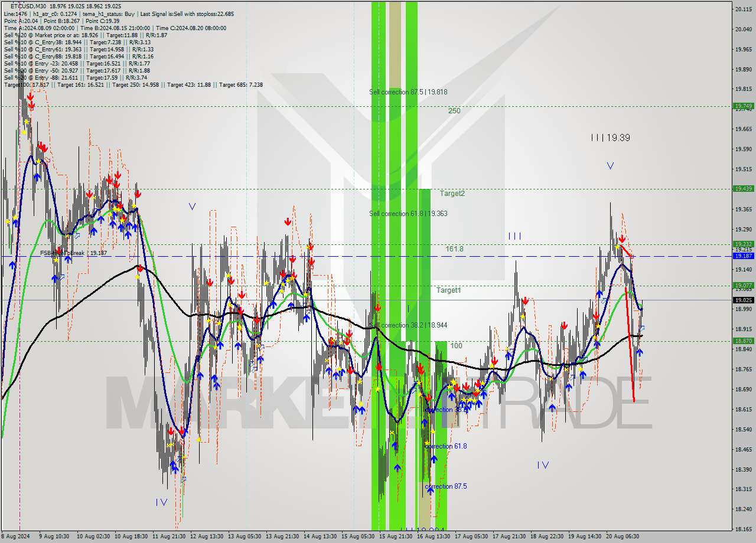Click the Target100: 17.617 targets line
The image size is (756, 543).
[x=133, y=84]
